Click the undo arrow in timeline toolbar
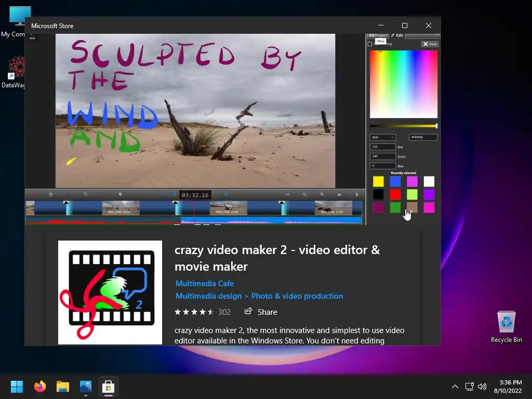The height and width of the screenshot is (399, 532). [86, 194]
